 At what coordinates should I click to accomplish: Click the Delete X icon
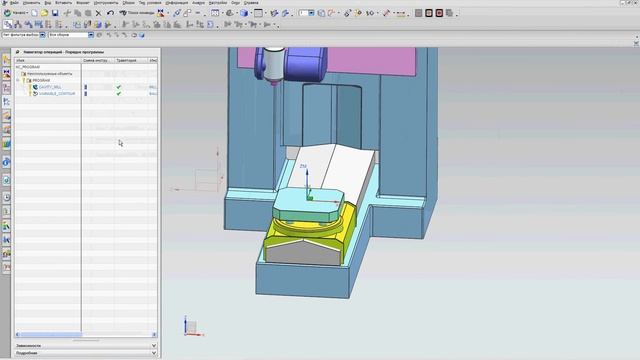point(98,13)
